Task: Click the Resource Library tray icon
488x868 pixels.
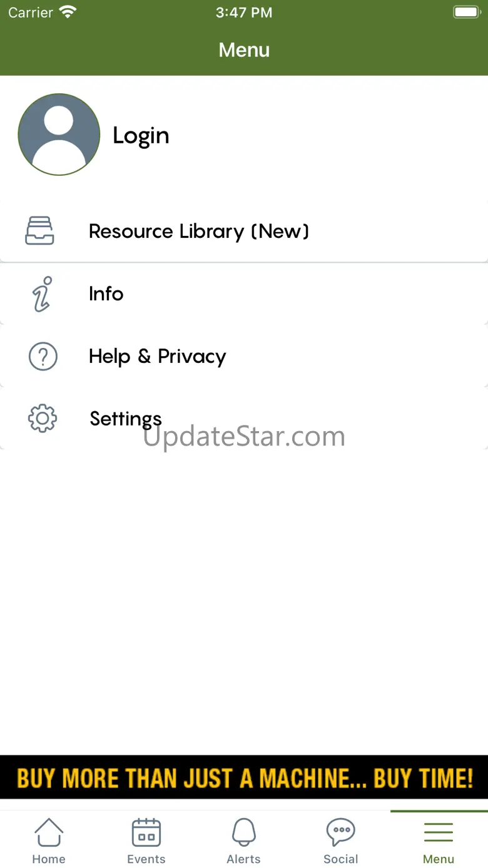Action: (x=39, y=231)
